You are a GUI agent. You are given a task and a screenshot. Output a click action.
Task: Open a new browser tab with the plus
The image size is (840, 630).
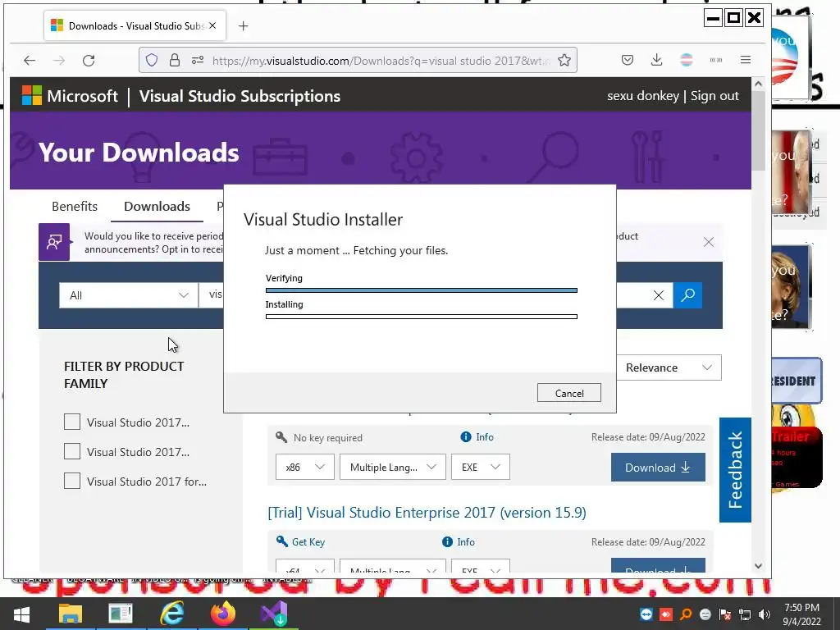coord(243,25)
